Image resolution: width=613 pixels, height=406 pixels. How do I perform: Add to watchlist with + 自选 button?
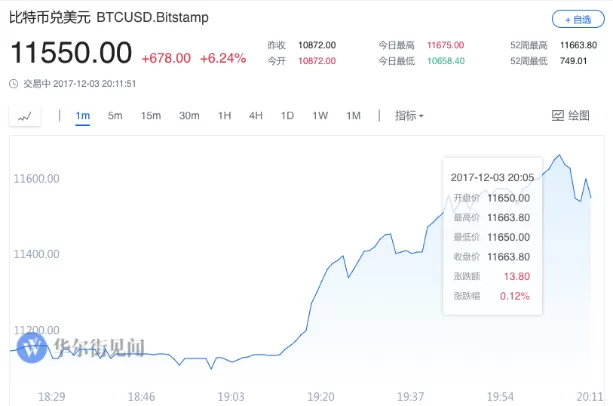578,19
